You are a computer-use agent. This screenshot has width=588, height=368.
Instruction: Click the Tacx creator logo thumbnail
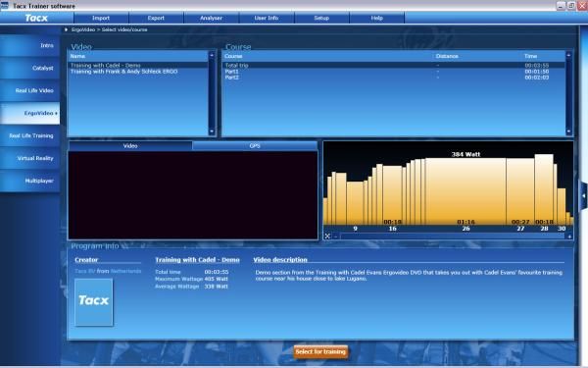click(94, 302)
